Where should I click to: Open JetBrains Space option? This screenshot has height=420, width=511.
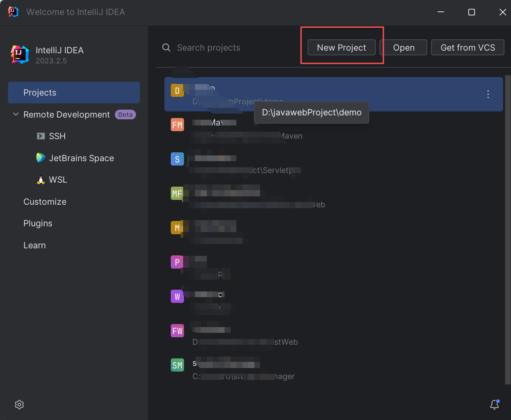(x=81, y=158)
